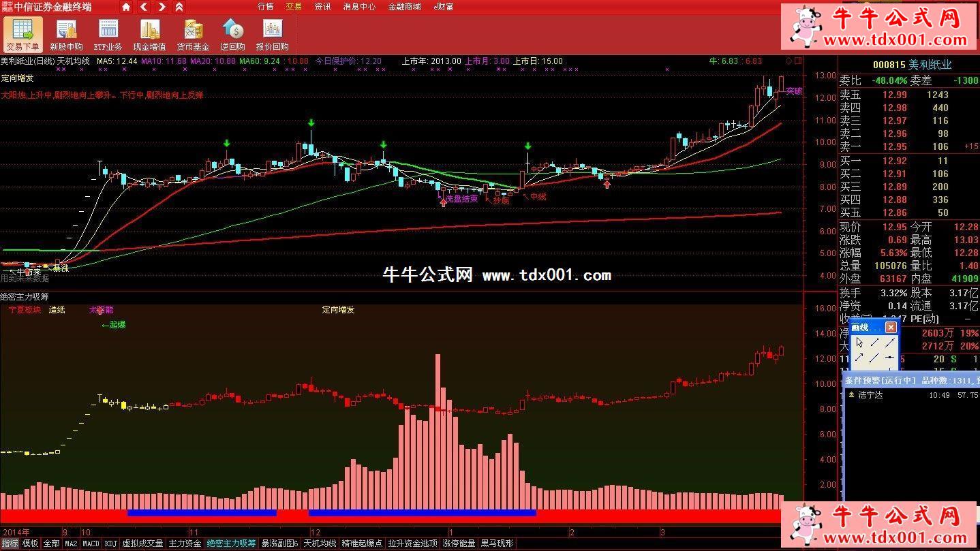Image resolution: width=980 pixels, height=551 pixels.
Task: Click the 交易下单 trade order icon
Action: pyautogui.click(x=23, y=35)
